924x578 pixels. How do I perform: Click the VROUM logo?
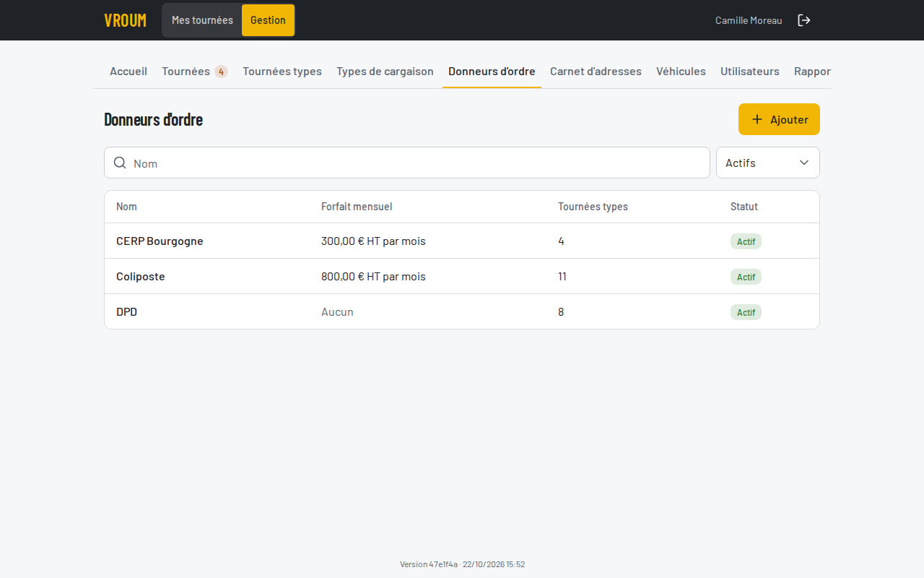(125, 20)
